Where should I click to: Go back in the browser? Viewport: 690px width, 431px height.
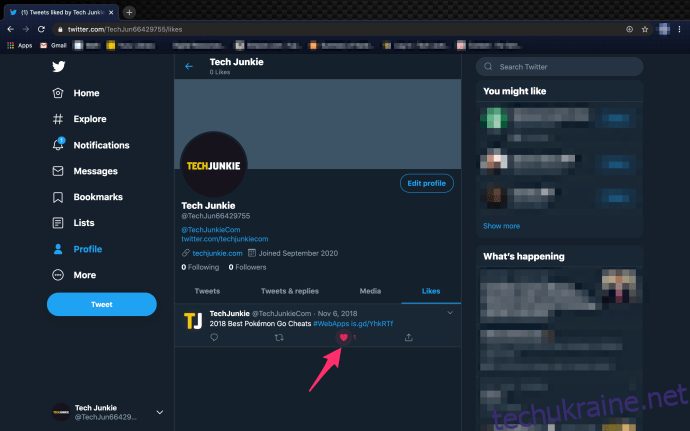(11, 29)
